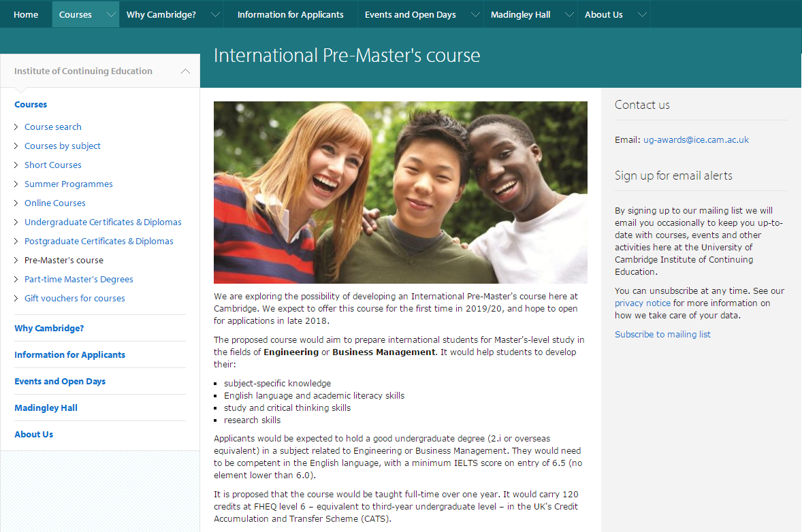
Task: Open Courses by subject in sidebar
Action: [x=63, y=146]
